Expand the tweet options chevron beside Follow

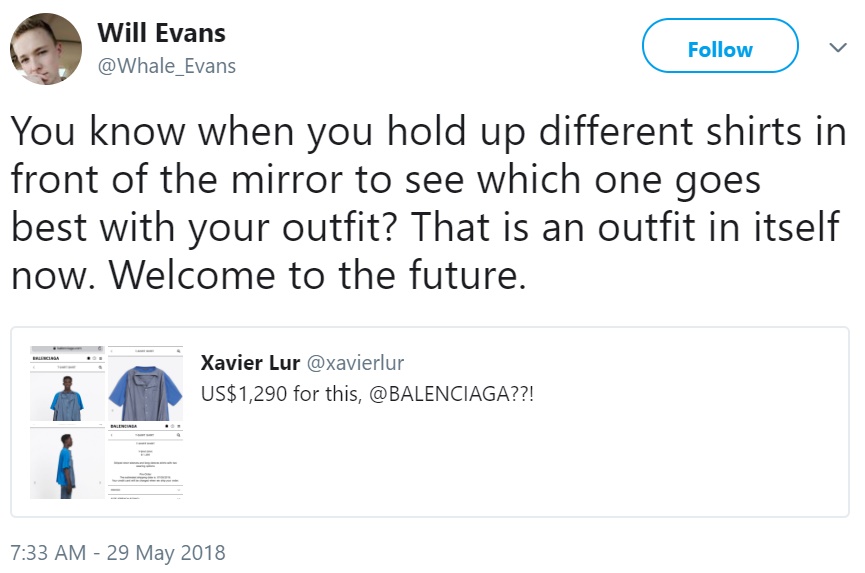click(x=837, y=48)
